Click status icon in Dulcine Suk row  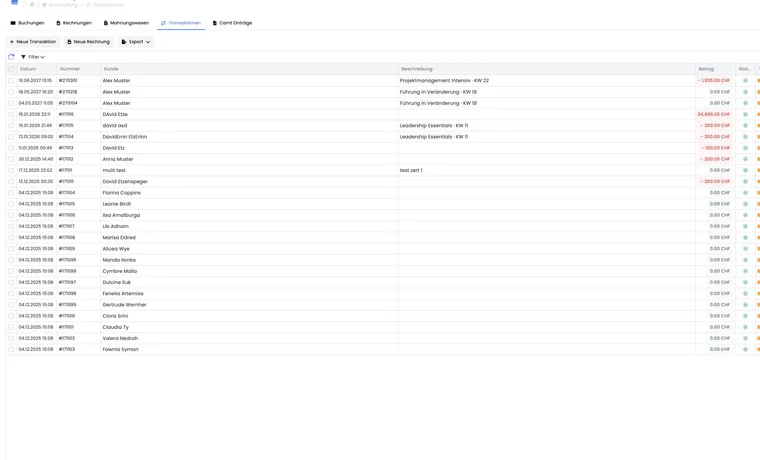pyautogui.click(x=745, y=282)
